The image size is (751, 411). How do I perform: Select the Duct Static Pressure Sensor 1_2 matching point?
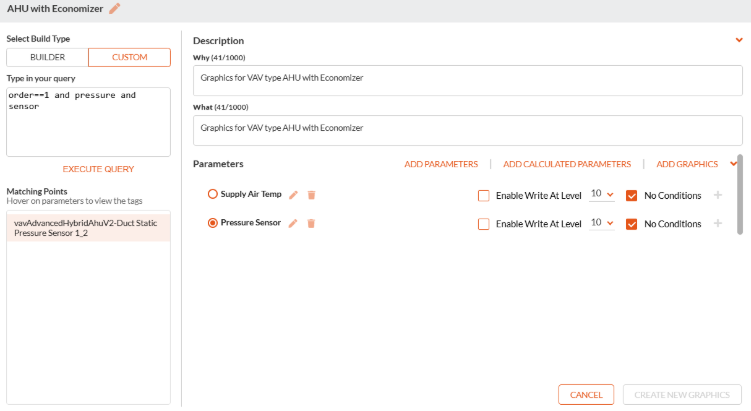88,228
